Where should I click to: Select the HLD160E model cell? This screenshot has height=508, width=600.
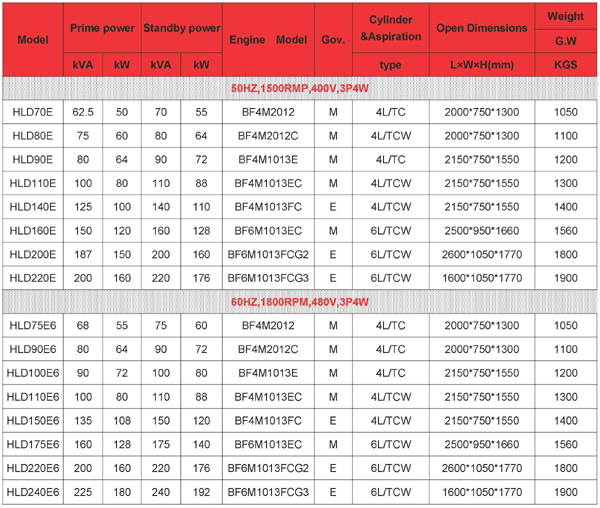click(33, 230)
